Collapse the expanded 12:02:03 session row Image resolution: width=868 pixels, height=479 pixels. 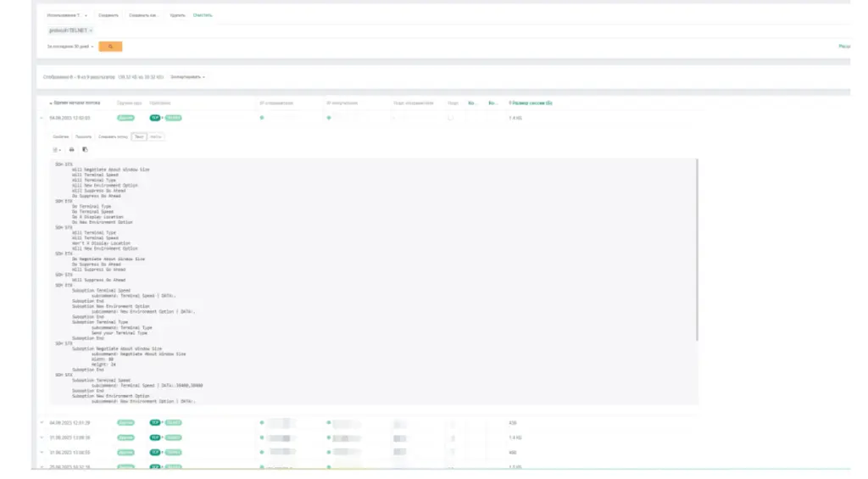[42, 118]
